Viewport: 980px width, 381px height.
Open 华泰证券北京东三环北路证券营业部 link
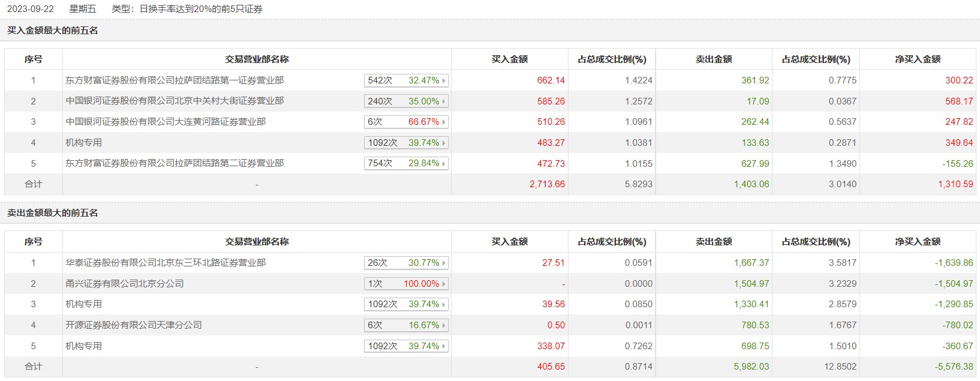(166, 263)
